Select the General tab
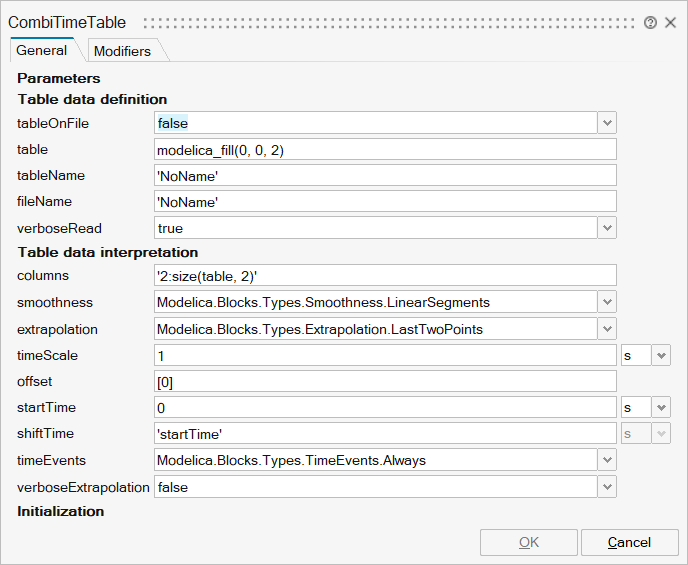The width and height of the screenshot is (688, 565). pos(42,50)
